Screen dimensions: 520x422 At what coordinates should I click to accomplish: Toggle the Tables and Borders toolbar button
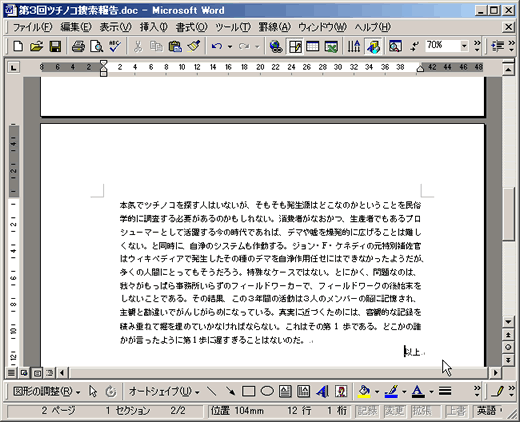click(295, 46)
